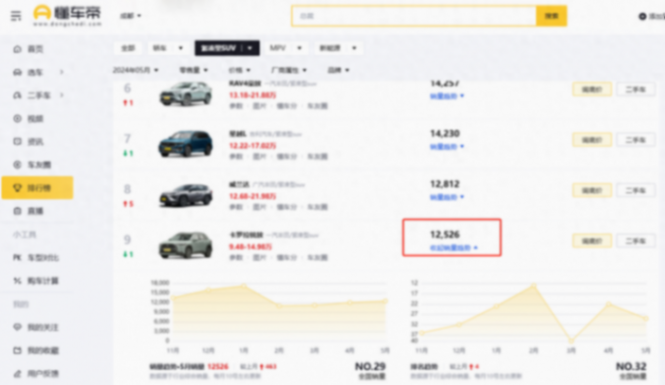Open the 威兰达 car thumbnail
This screenshot has height=385, width=665.
(x=186, y=195)
